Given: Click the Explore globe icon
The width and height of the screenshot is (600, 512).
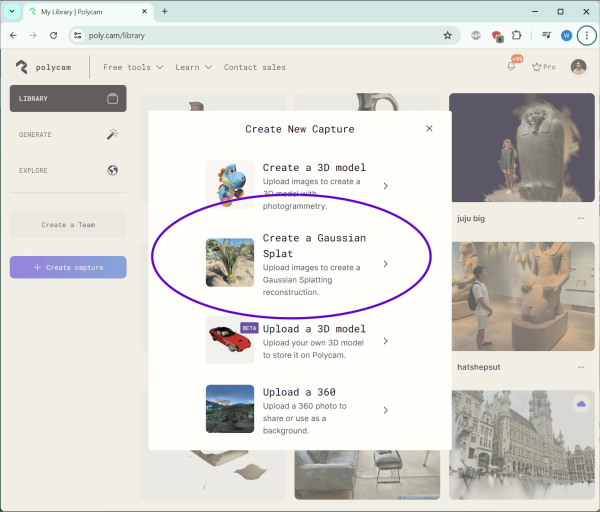Looking at the screenshot, I should click(x=112, y=170).
